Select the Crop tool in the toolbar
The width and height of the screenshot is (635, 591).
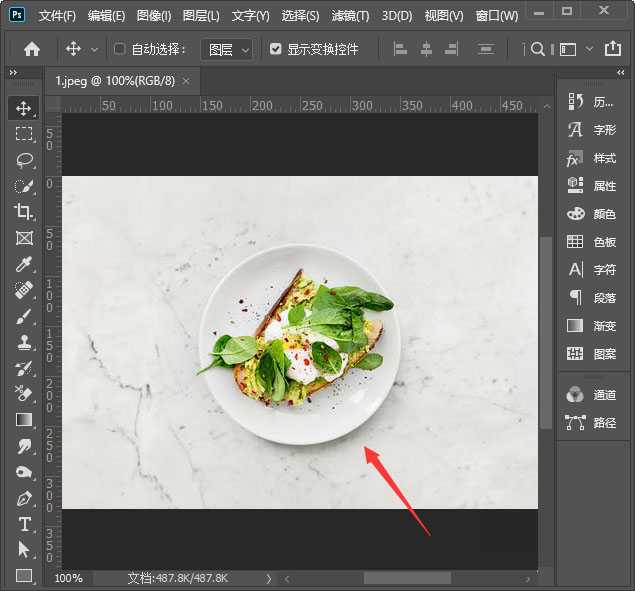click(24, 211)
